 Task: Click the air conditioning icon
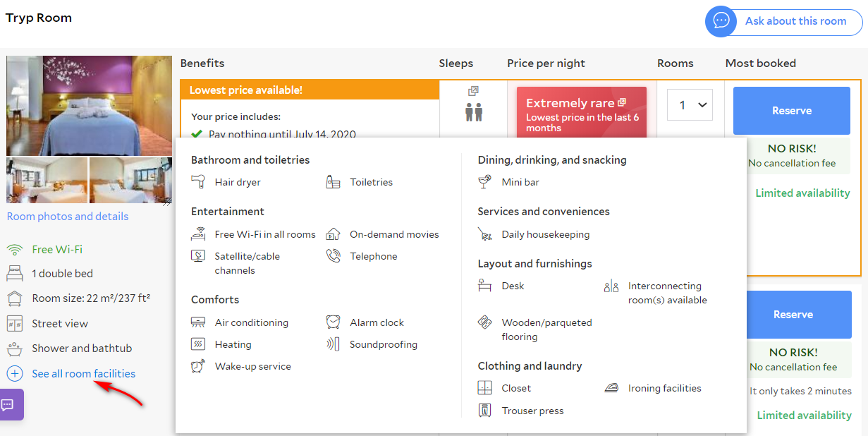point(198,322)
